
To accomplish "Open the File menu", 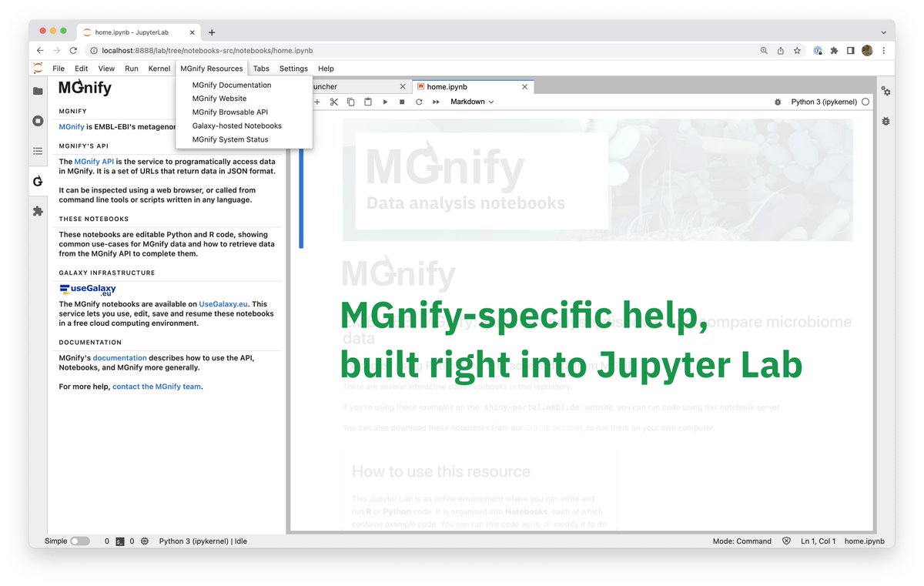I will [59, 69].
